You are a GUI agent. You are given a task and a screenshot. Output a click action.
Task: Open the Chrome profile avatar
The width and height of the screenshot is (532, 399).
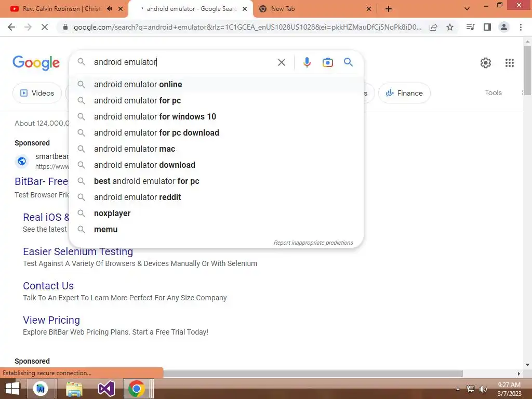coord(504,27)
